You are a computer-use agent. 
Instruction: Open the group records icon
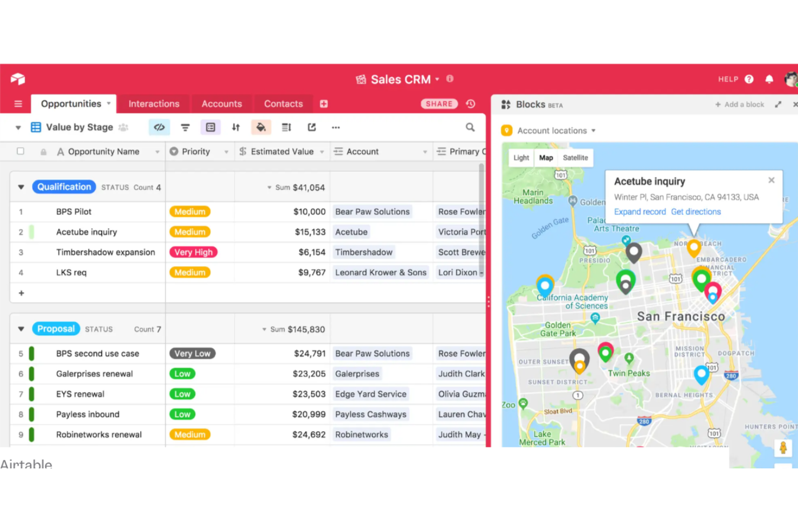(x=211, y=127)
